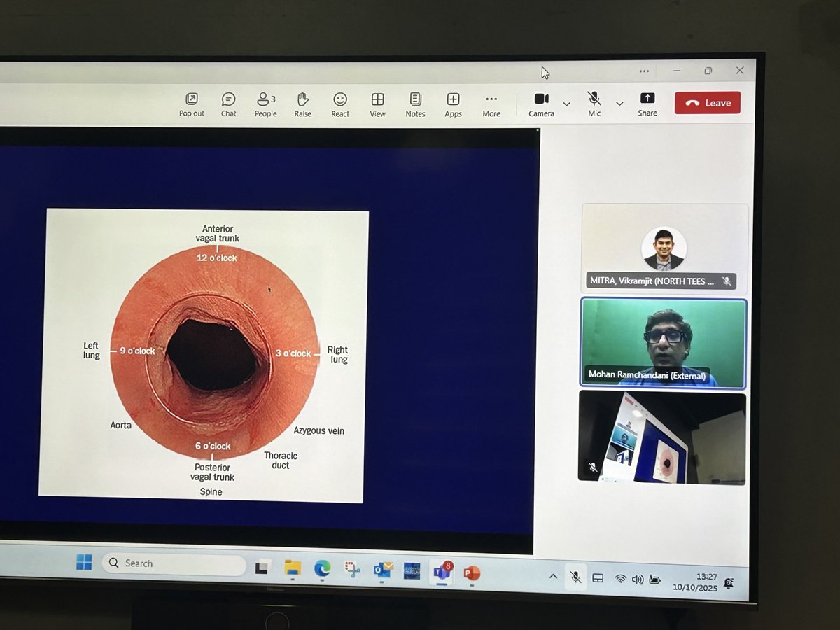Switch to Teams taskbar icon
840x630 pixels.
pyautogui.click(x=442, y=572)
